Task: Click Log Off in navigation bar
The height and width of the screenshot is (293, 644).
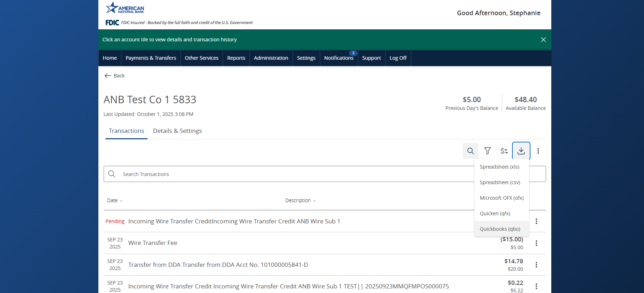Action: 398,58
